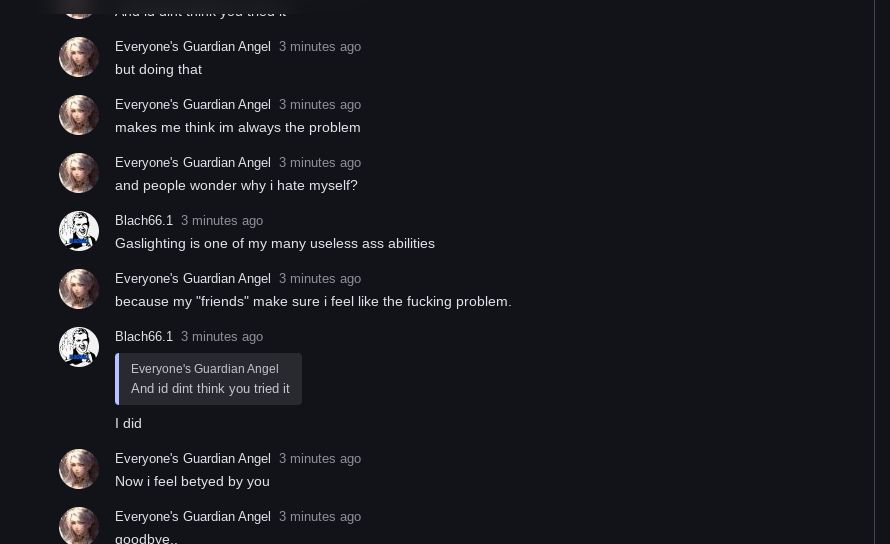
Task: Click the username inside the quoted reply block
Action: click(204, 369)
